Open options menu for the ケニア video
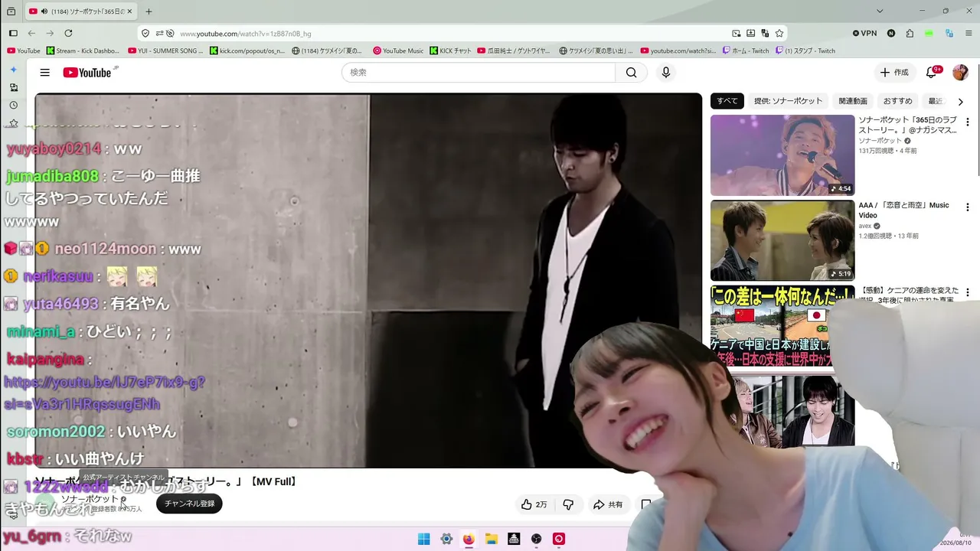This screenshot has width=980, height=551. pyautogui.click(x=967, y=292)
